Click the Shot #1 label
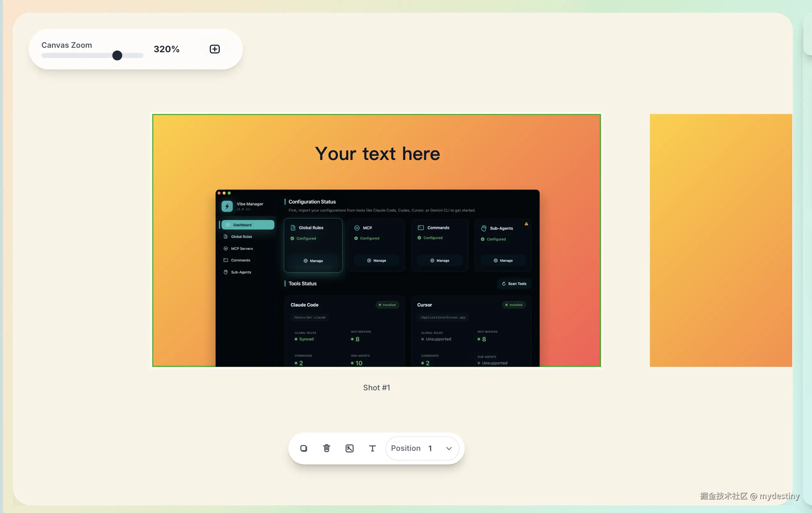Image resolution: width=812 pixels, height=513 pixels. (376, 387)
